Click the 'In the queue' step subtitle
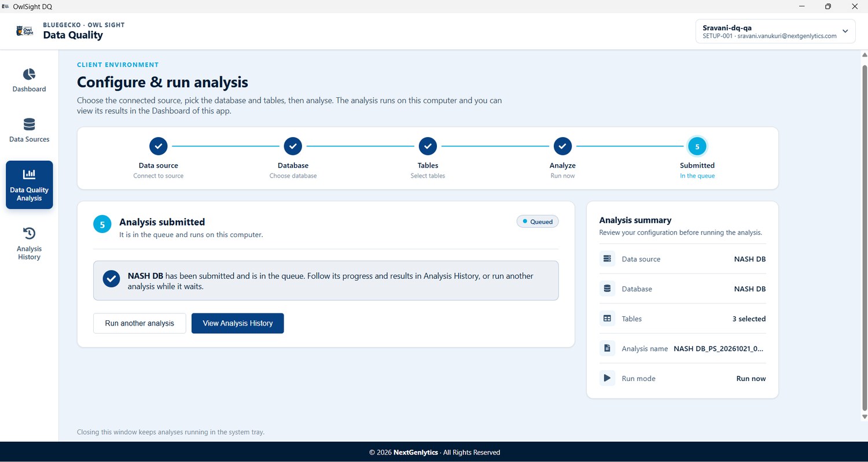 point(697,176)
